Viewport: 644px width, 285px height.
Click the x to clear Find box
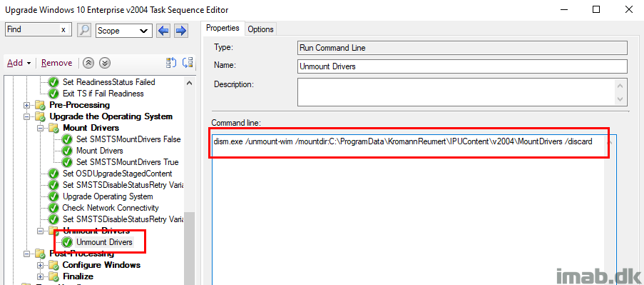(x=63, y=29)
